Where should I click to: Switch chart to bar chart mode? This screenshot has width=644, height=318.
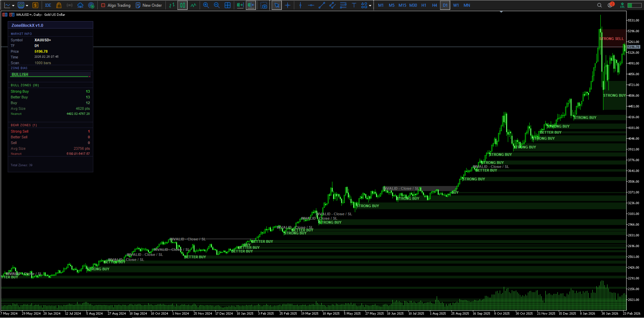tap(172, 5)
